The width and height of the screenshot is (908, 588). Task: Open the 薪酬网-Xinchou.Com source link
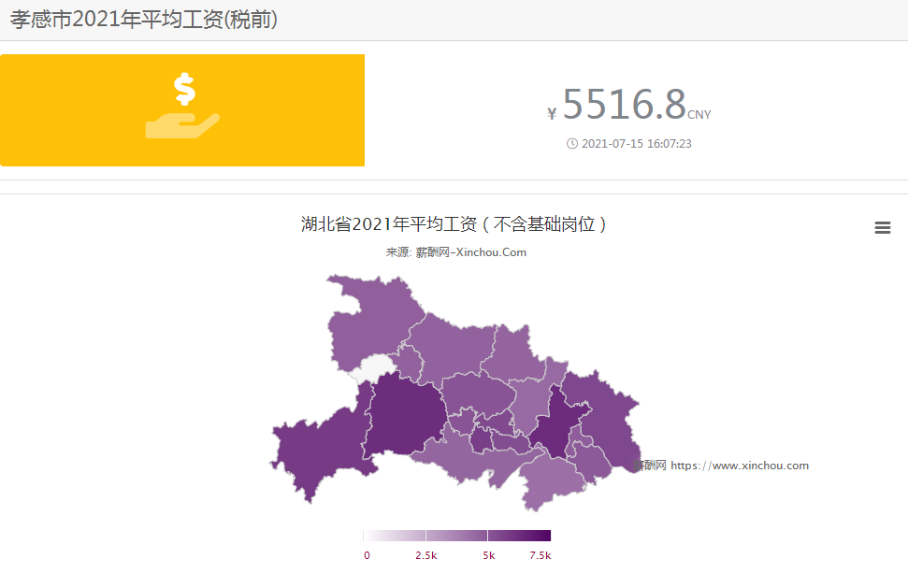pyautogui.click(x=470, y=252)
